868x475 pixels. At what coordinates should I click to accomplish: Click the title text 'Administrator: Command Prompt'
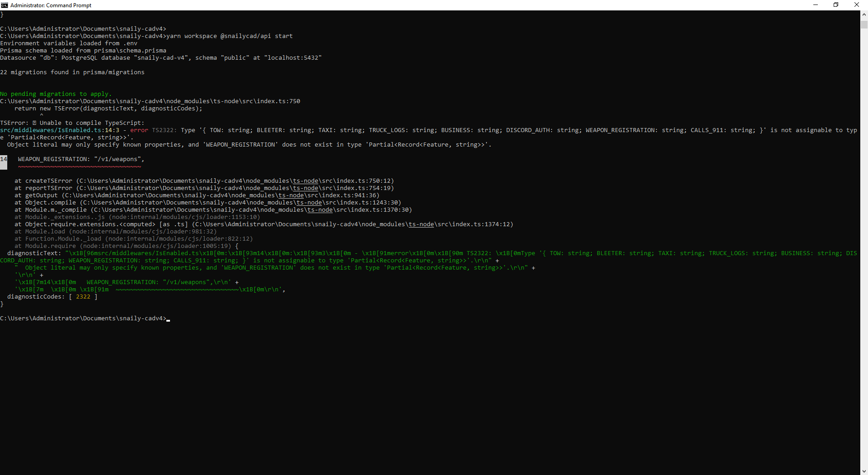(x=51, y=5)
